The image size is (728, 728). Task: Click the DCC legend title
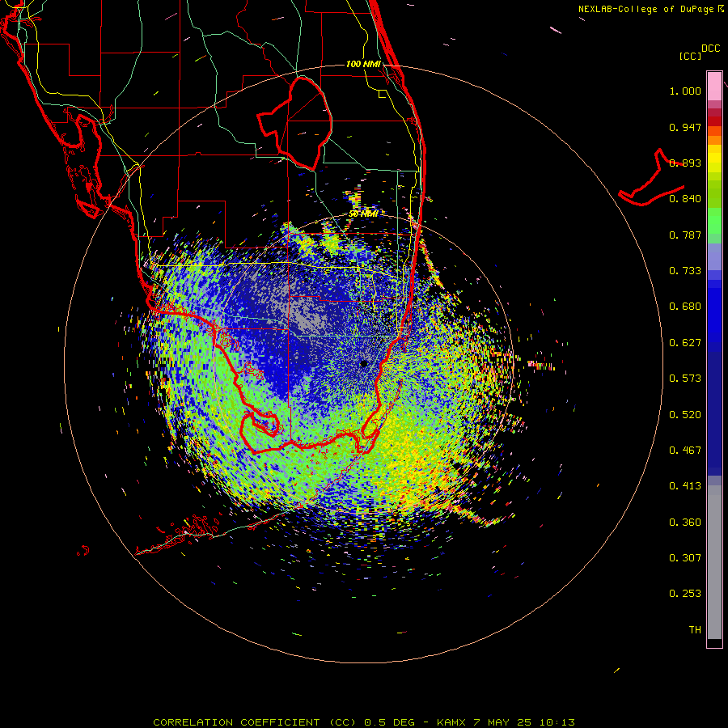[711, 49]
